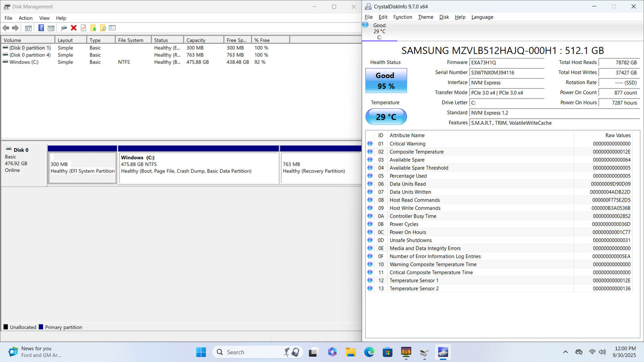Viewport: 644px width, 362px height.
Task: Open Help via the blue question mark icon
Action: [41, 28]
